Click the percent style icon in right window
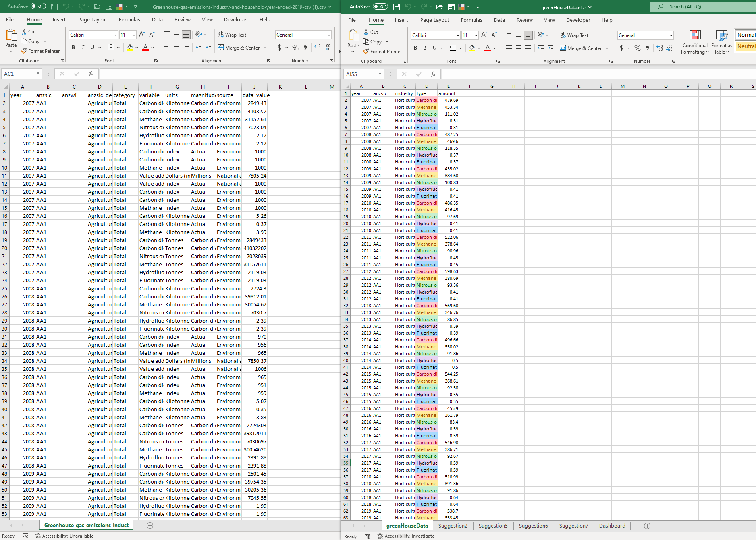 [x=637, y=48]
